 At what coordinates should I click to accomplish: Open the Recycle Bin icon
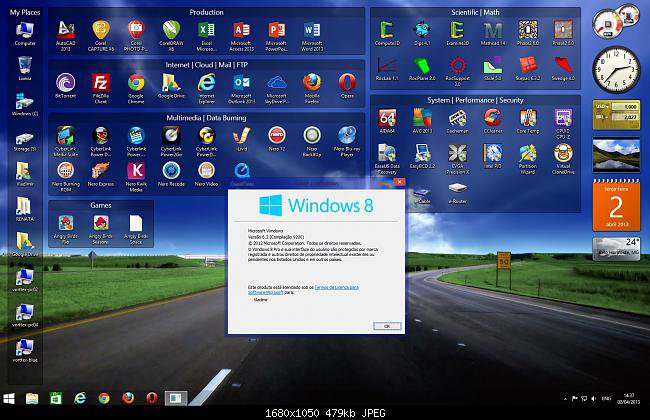25,68
